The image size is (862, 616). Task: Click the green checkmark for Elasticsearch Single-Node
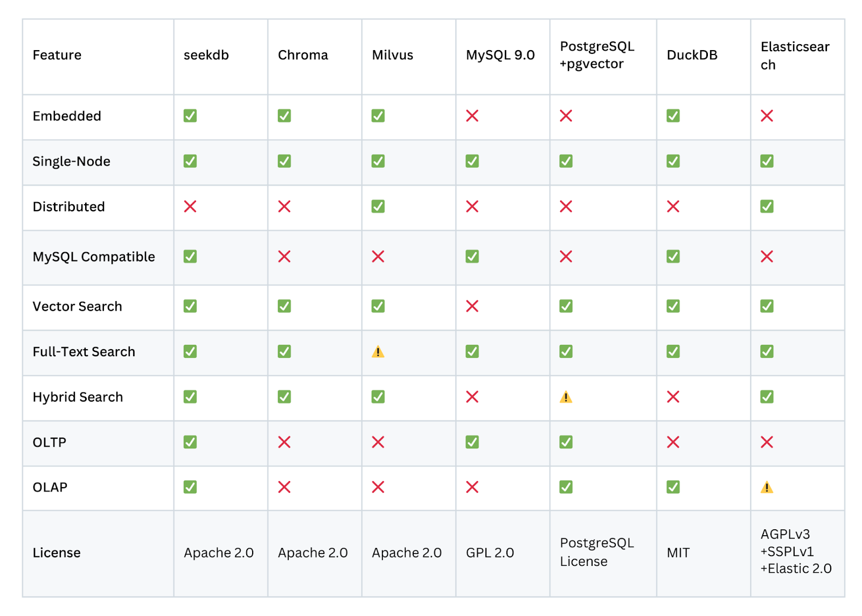coord(767,161)
